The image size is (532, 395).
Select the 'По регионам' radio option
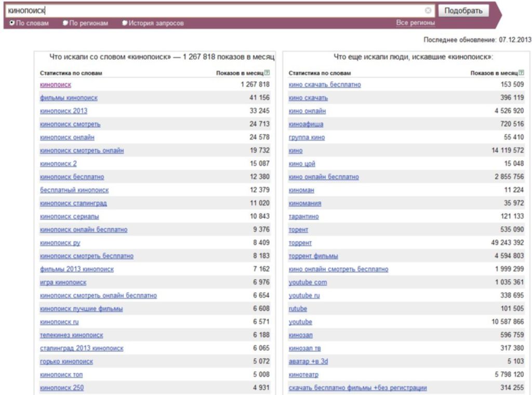pos(65,23)
